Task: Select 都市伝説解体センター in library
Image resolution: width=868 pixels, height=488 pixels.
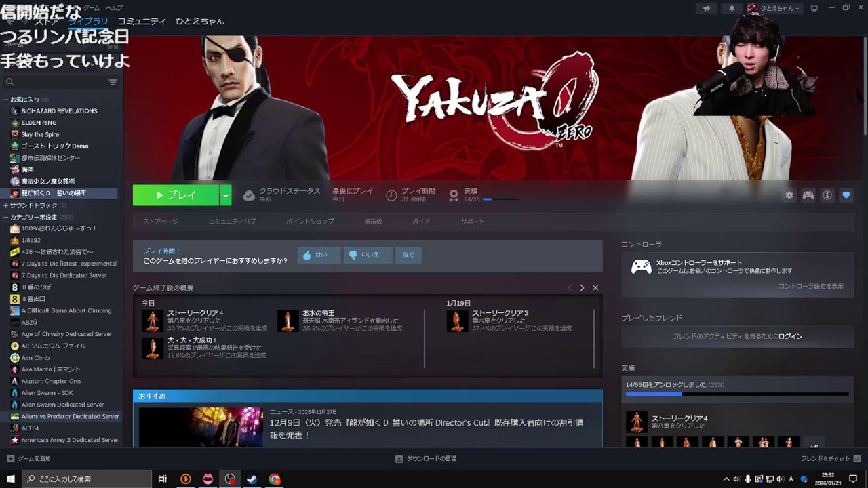Action: (x=50, y=158)
